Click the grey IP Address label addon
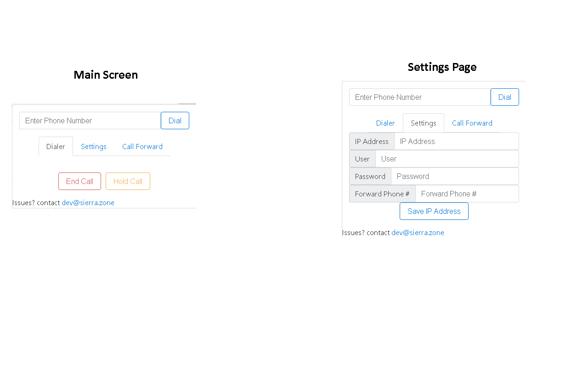The height and width of the screenshot is (368, 588). coord(372,141)
